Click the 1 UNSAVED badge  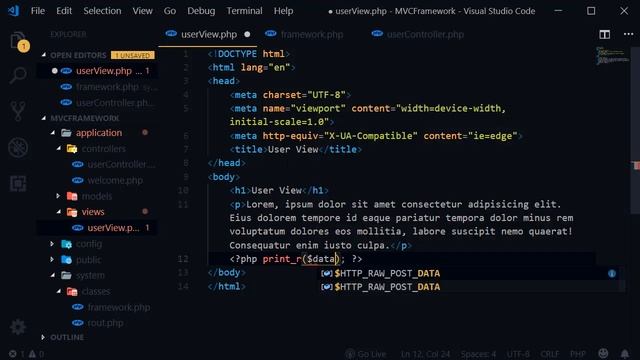(x=133, y=55)
